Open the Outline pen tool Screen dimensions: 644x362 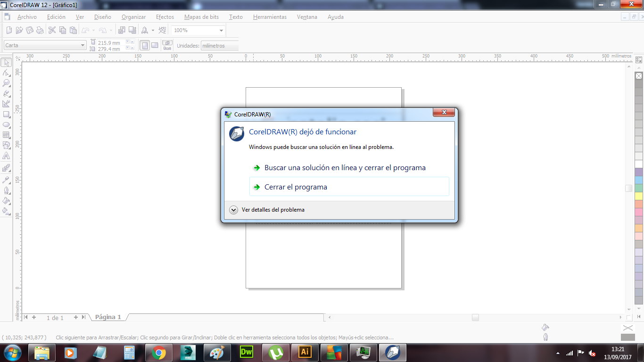[x=6, y=190]
